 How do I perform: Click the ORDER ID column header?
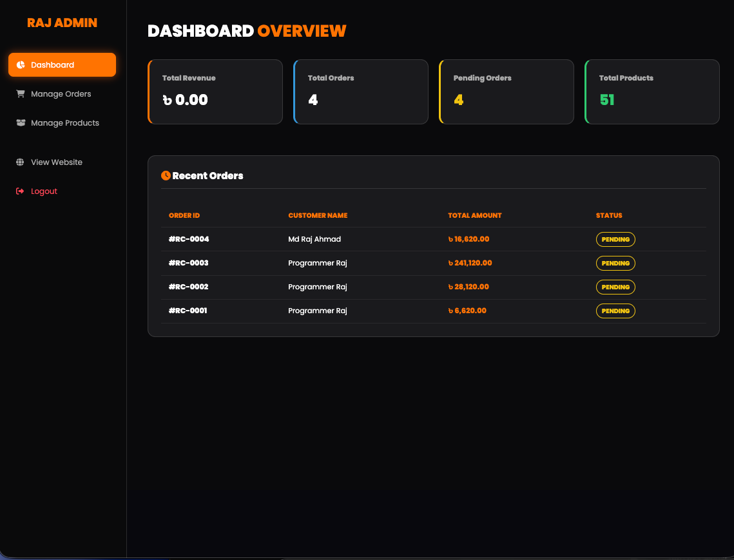point(184,215)
